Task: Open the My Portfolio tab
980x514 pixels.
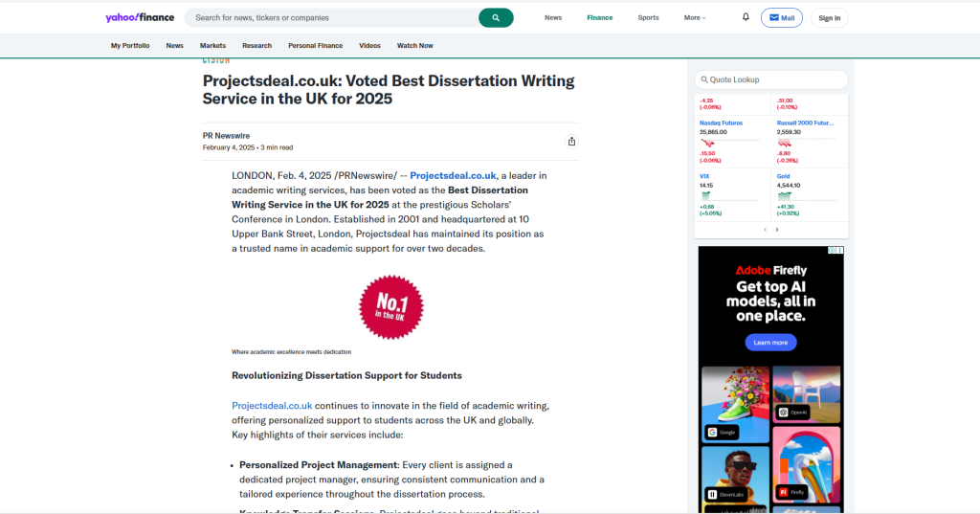Action: pyautogui.click(x=130, y=46)
